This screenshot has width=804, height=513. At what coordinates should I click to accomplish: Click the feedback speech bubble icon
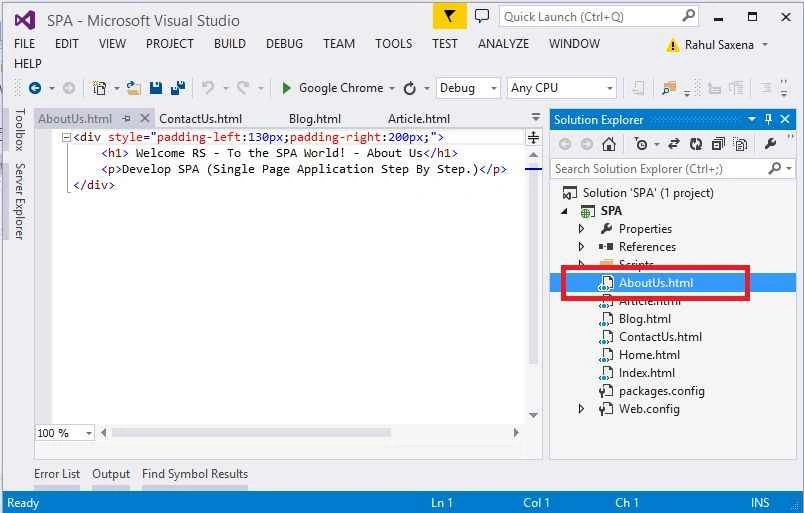click(481, 16)
